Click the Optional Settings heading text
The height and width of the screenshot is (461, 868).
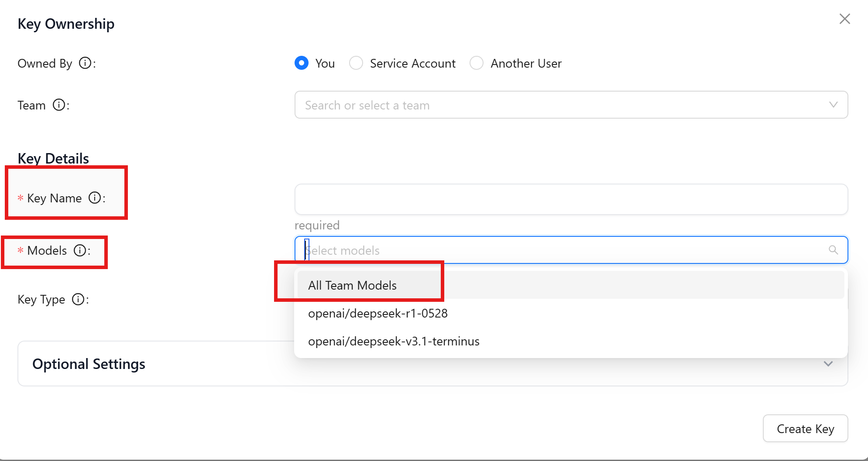click(89, 364)
